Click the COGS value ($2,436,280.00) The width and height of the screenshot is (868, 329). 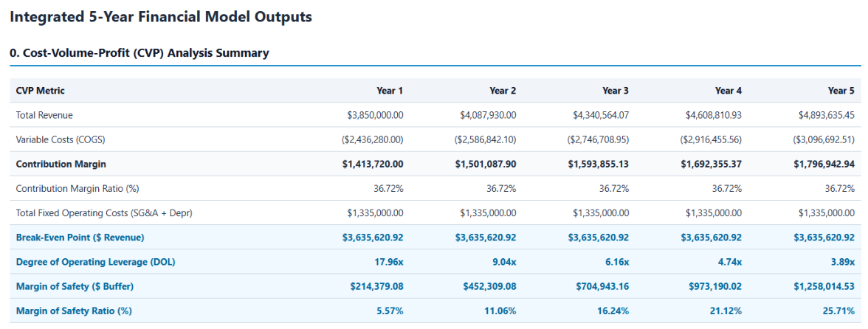[x=373, y=139]
